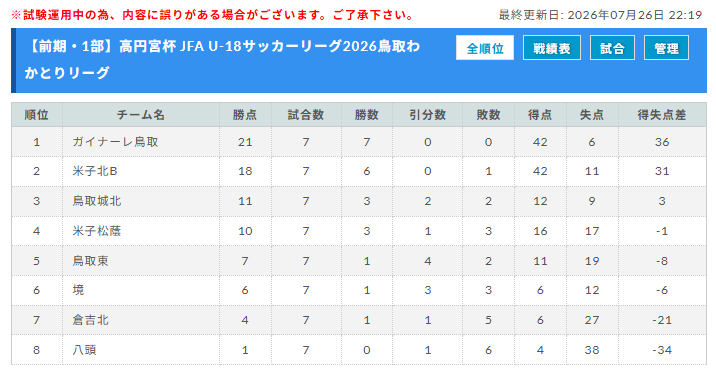This screenshot has height=372, width=716.
Task: Select the 米子北B team name
Action: [x=95, y=171]
